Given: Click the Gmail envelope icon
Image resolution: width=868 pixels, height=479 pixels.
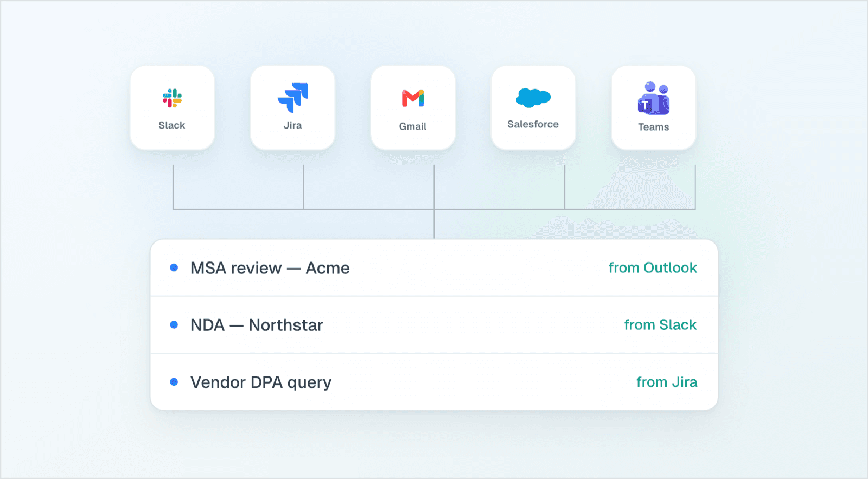Looking at the screenshot, I should pos(413,98).
